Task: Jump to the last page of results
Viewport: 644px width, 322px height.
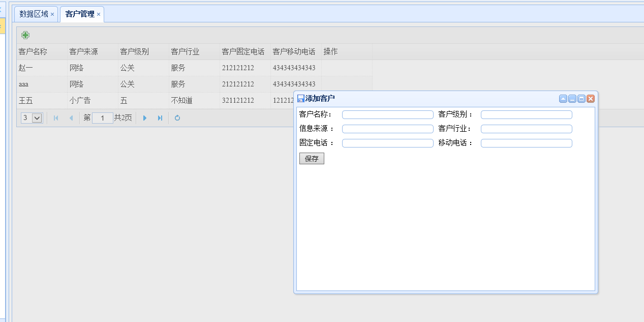Action: coord(159,118)
